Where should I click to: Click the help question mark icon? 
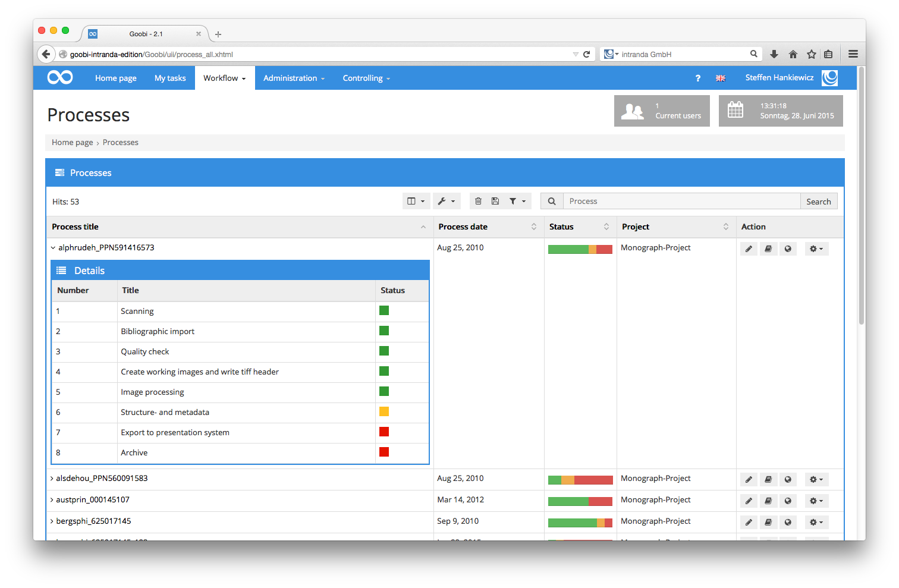[697, 78]
